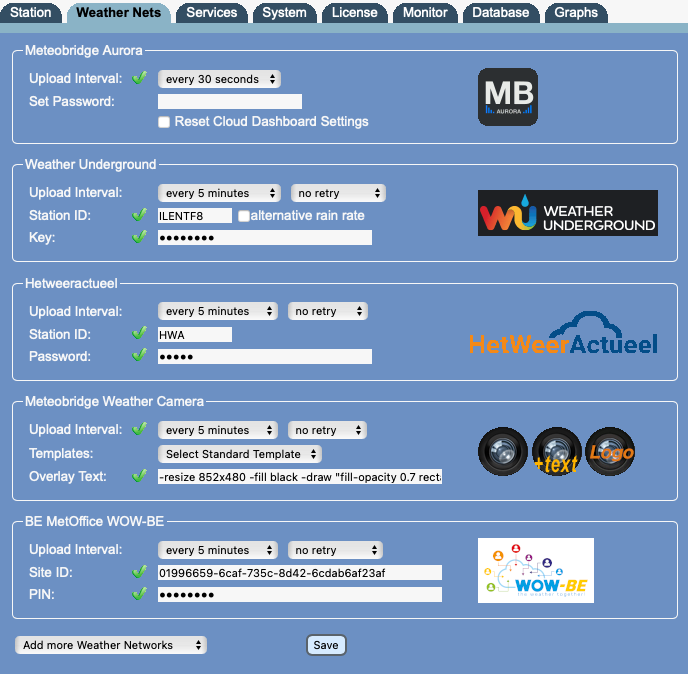Click the Meteobridge Aurora MB logo
Image resolution: width=688 pixels, height=674 pixels.
[x=507, y=96]
